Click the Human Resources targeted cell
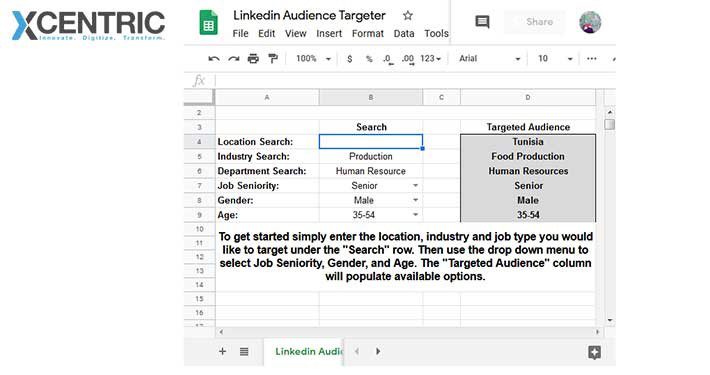Screen dimensions: 710x375 [x=528, y=171]
